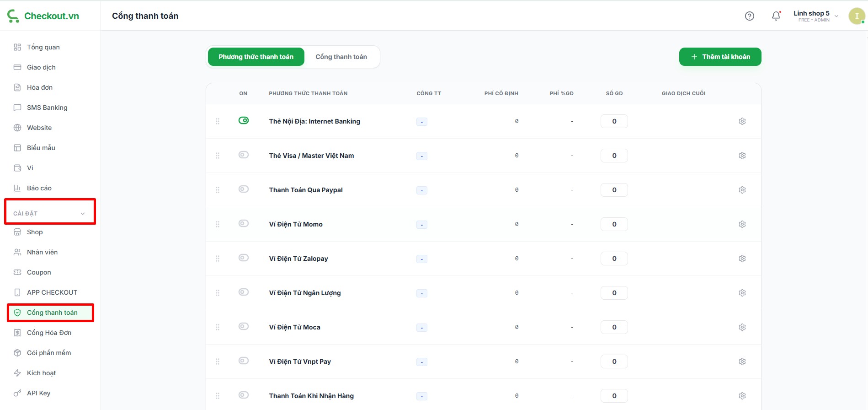Turn on Ví Điện Tử Moca toggle
868x410 pixels.
[x=244, y=326]
